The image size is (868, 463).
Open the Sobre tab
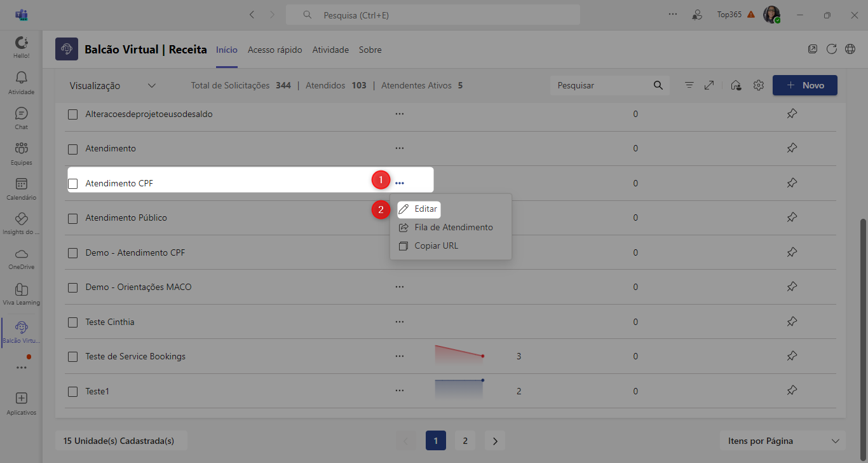370,50
